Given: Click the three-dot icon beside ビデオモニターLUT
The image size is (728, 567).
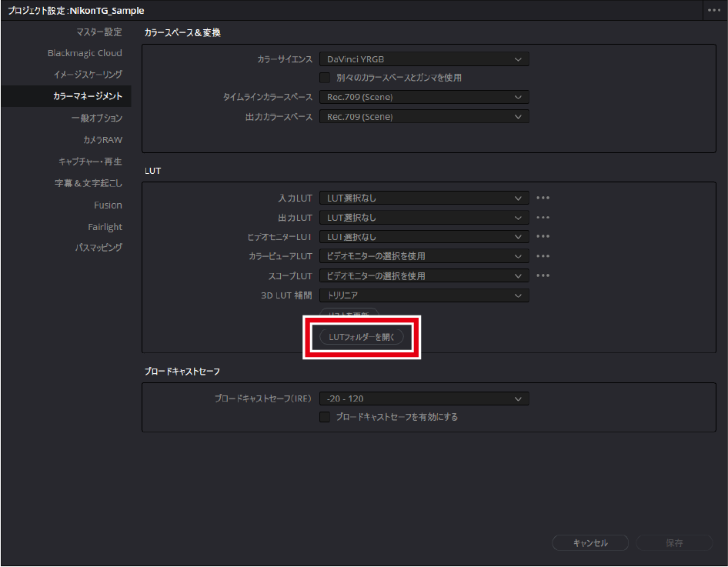Looking at the screenshot, I should [x=543, y=237].
